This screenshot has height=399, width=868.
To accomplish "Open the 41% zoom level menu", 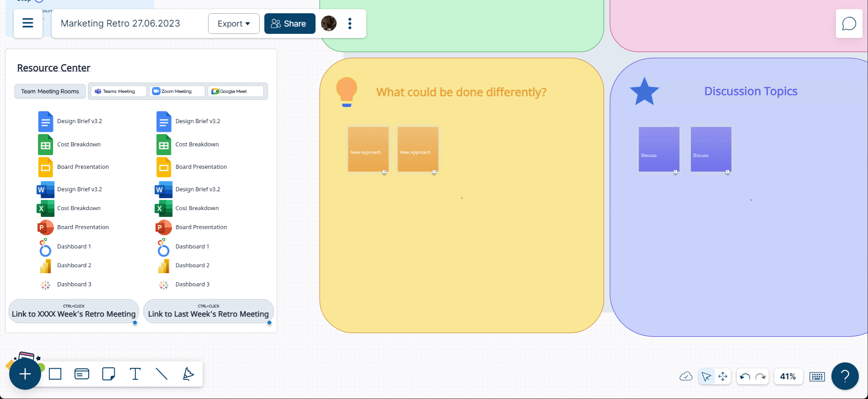I will 788,377.
